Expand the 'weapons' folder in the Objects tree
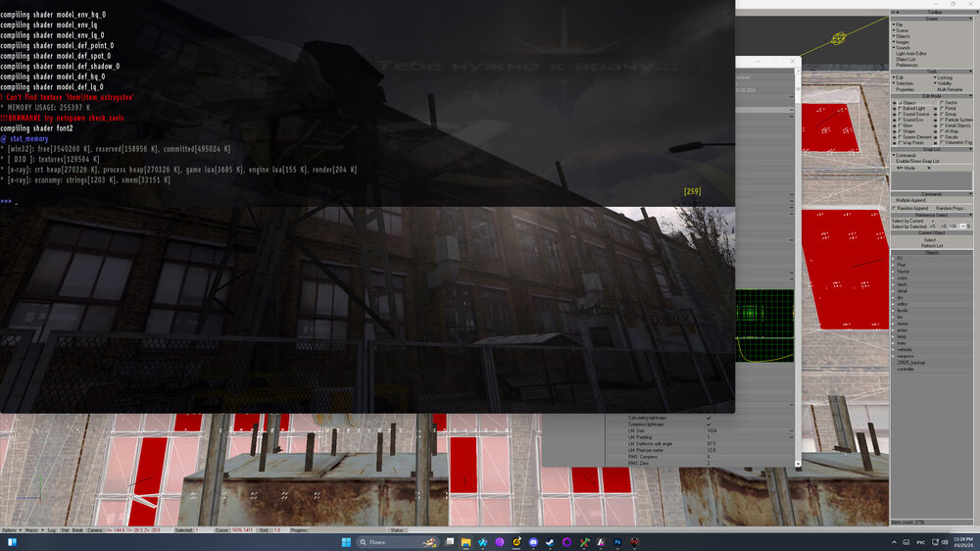Viewport: 980px width, 551px height. pos(893,356)
